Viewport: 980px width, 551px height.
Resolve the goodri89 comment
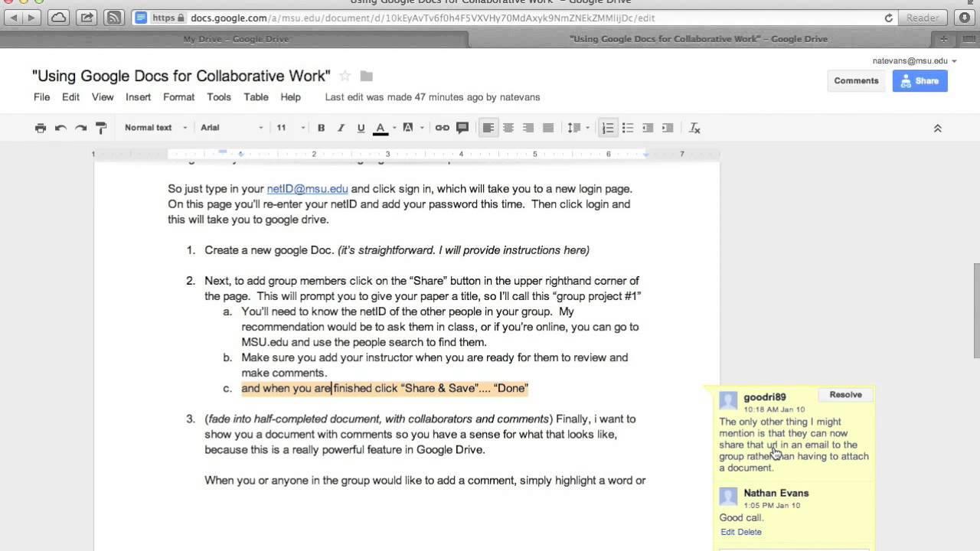[845, 395]
